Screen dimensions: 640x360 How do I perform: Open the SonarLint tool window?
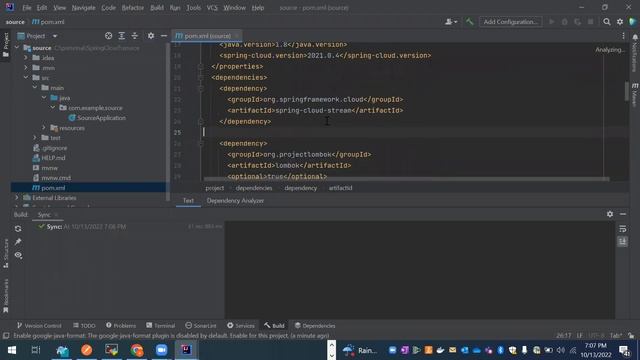201,326
